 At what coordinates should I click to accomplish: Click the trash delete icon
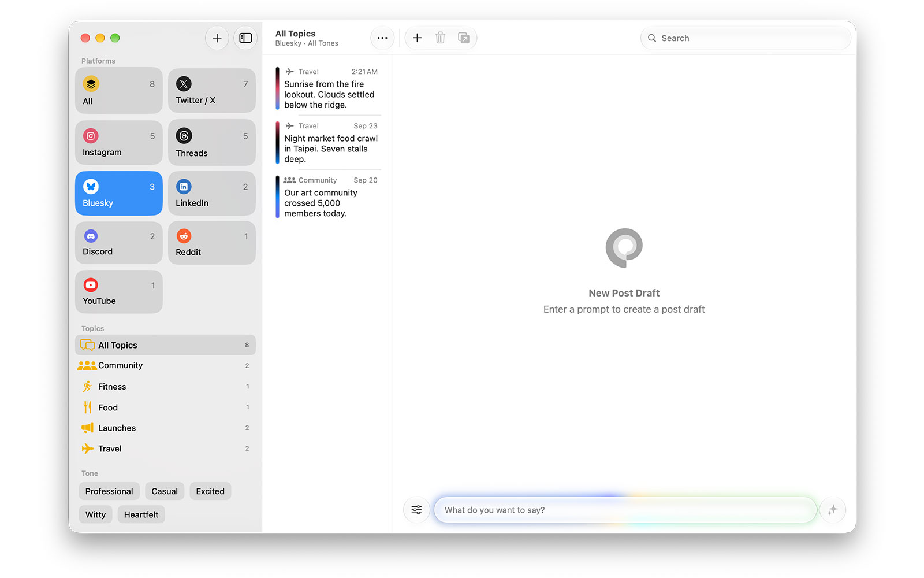coord(440,38)
